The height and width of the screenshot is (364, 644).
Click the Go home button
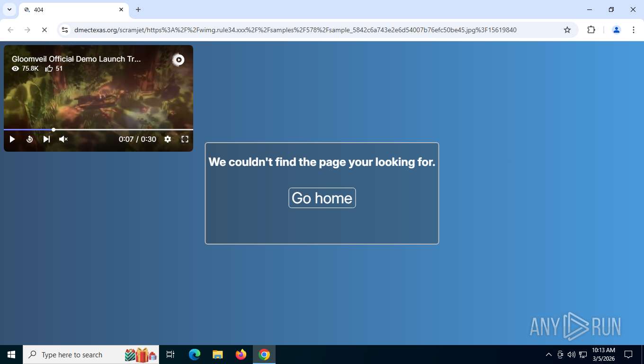[x=322, y=198]
